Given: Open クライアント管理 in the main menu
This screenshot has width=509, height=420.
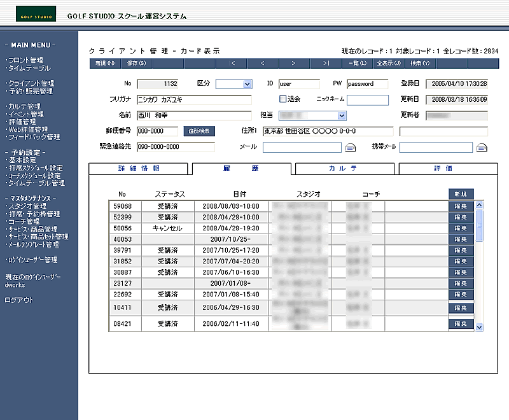Looking at the screenshot, I should (x=31, y=83).
